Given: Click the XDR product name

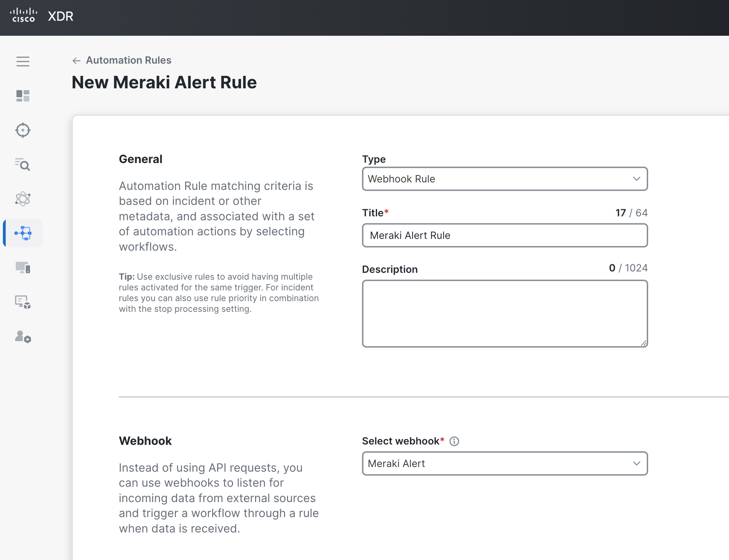Looking at the screenshot, I should pos(60,16).
